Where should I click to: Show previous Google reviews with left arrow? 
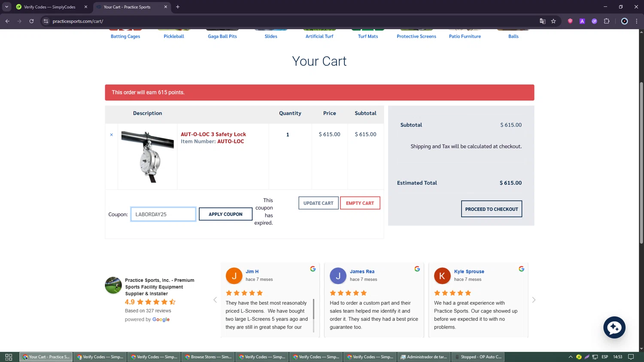pos(215,300)
